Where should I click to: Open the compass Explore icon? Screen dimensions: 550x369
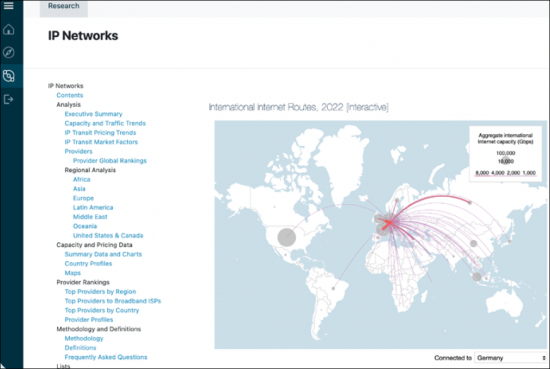8,52
